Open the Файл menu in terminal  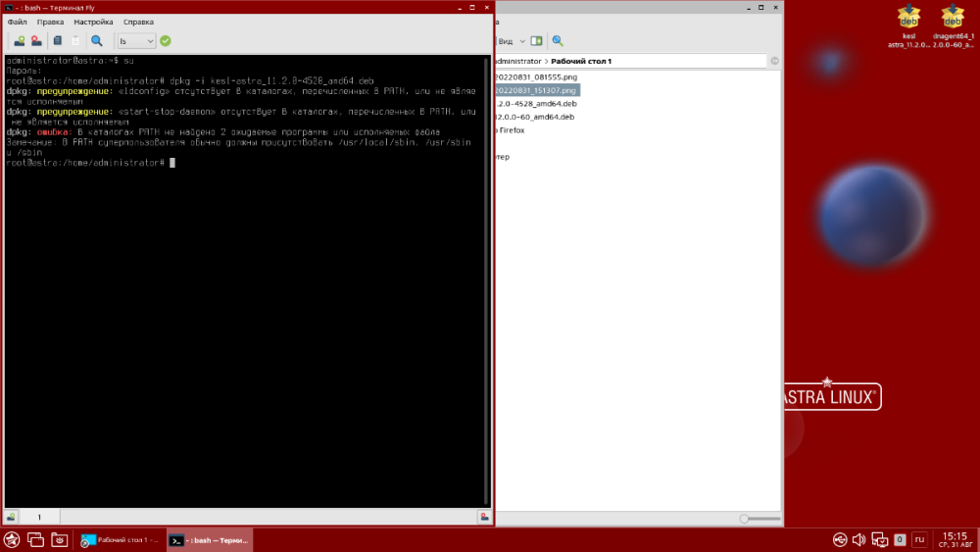(17, 22)
